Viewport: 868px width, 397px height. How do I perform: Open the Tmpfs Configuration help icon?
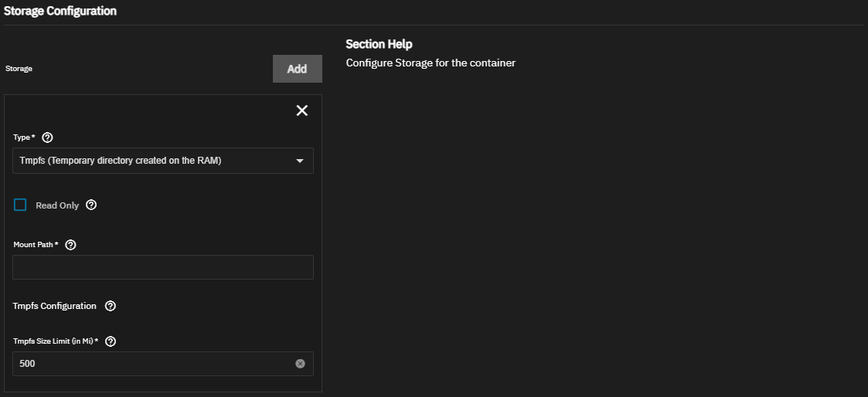(110, 306)
